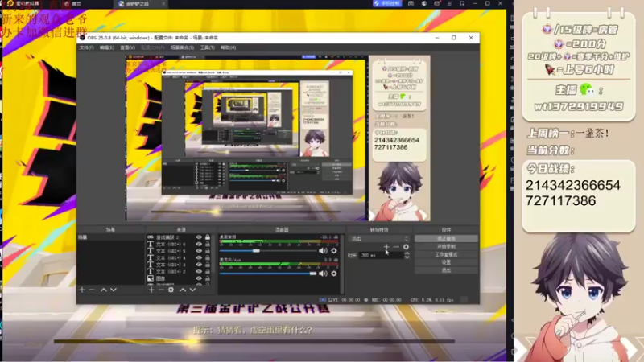Unlock the 游戏捕获 2 source

tap(208, 237)
